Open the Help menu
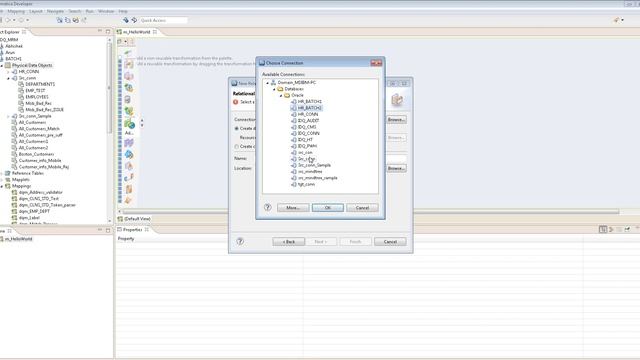The image size is (640, 360). [123, 11]
